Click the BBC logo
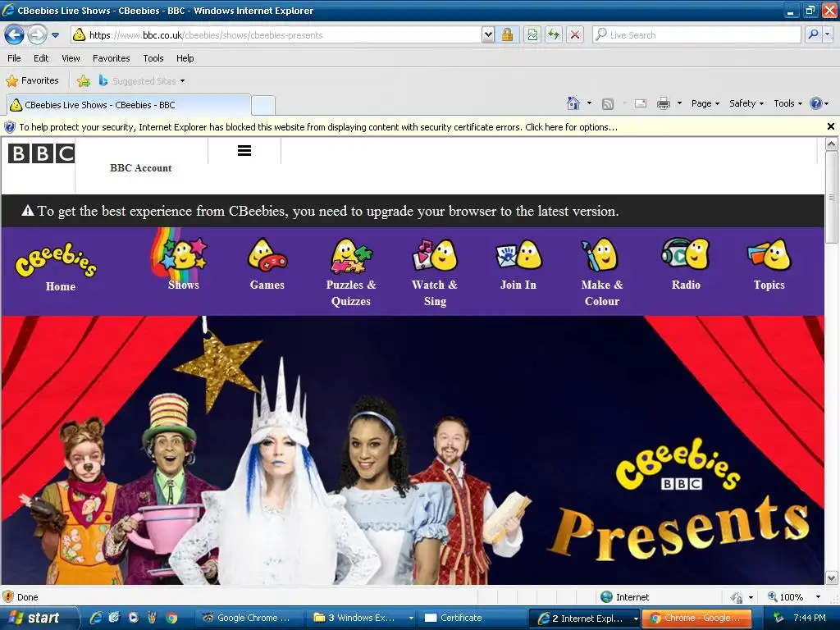 tap(41, 153)
